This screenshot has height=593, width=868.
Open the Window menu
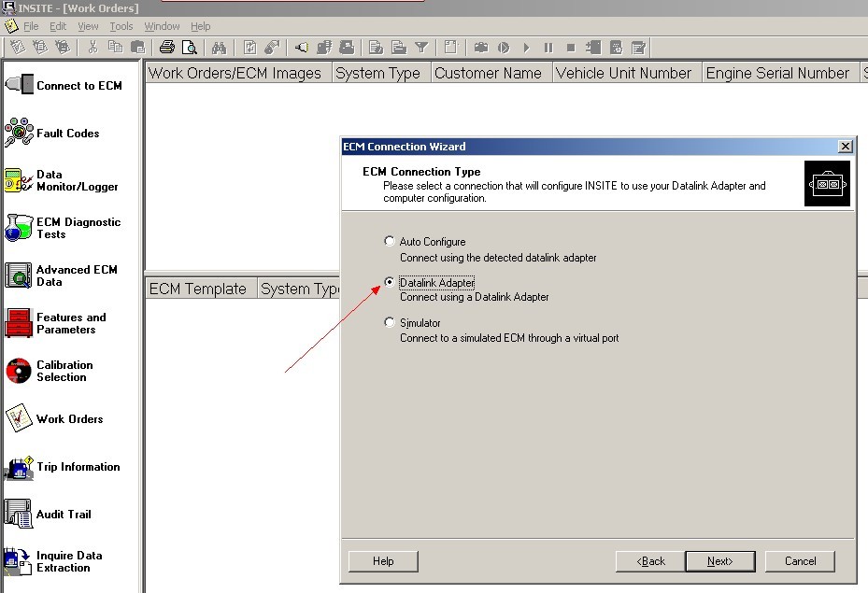(163, 26)
